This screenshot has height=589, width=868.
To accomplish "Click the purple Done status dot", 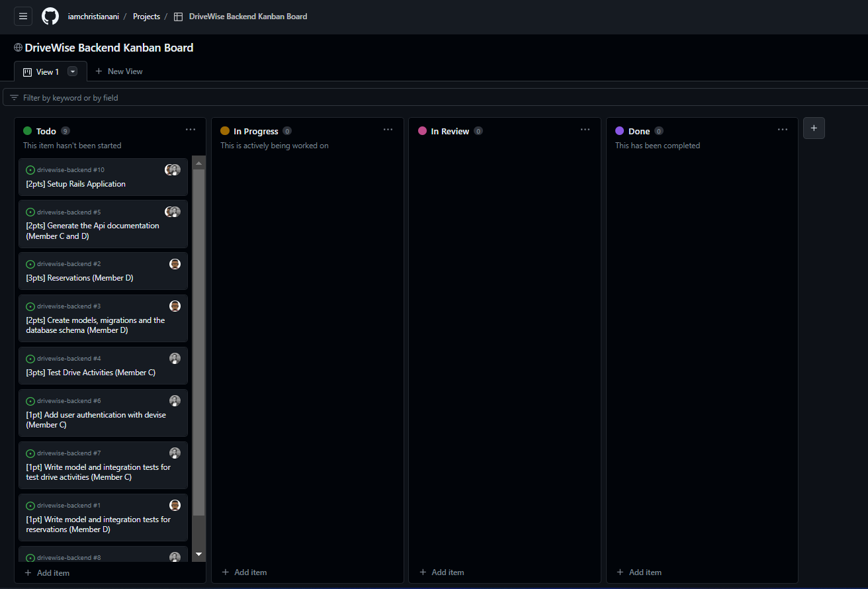I will (620, 131).
